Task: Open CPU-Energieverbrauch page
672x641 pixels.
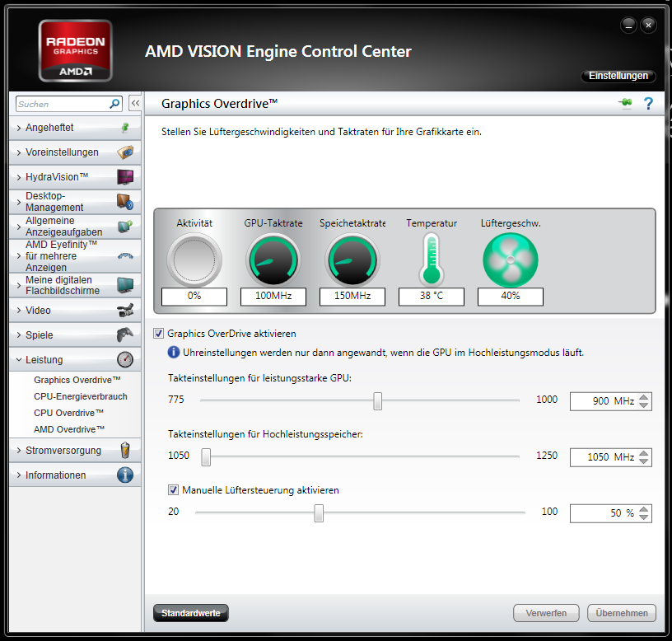Action: (81, 396)
